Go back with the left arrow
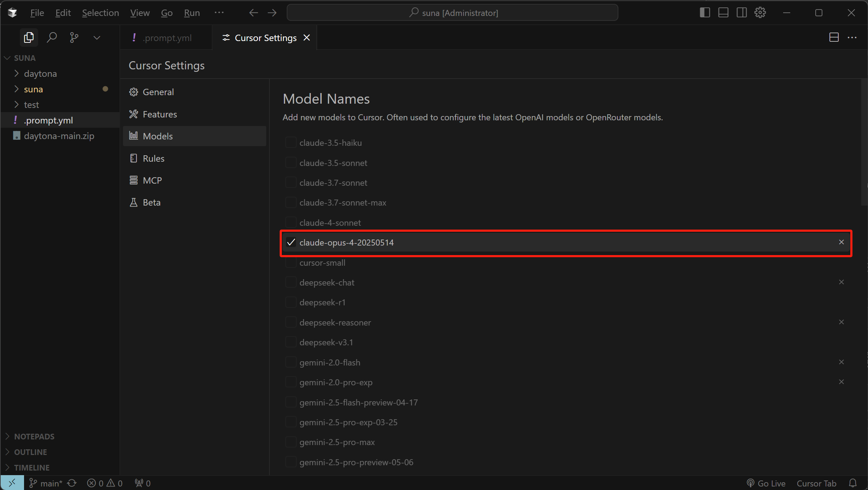 point(254,13)
